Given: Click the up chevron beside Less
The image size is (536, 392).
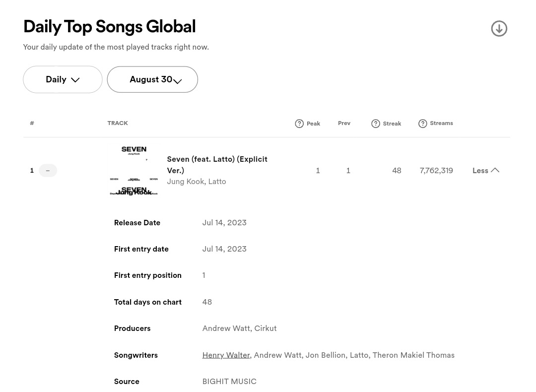Looking at the screenshot, I should [495, 170].
